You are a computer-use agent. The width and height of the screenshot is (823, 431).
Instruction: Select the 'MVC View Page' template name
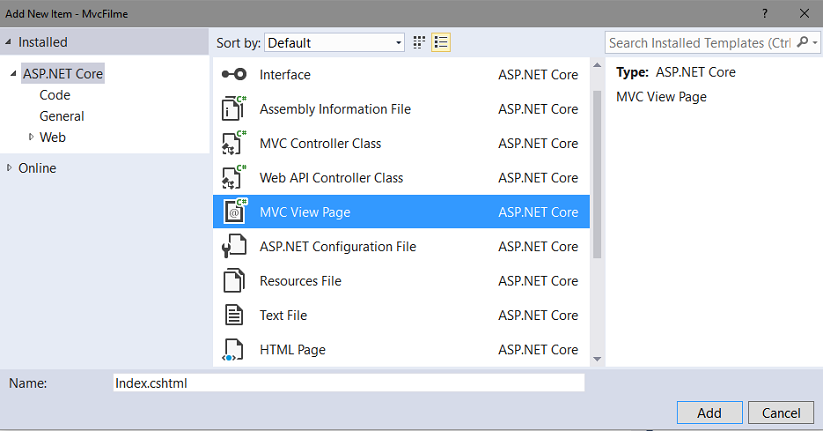tap(305, 212)
